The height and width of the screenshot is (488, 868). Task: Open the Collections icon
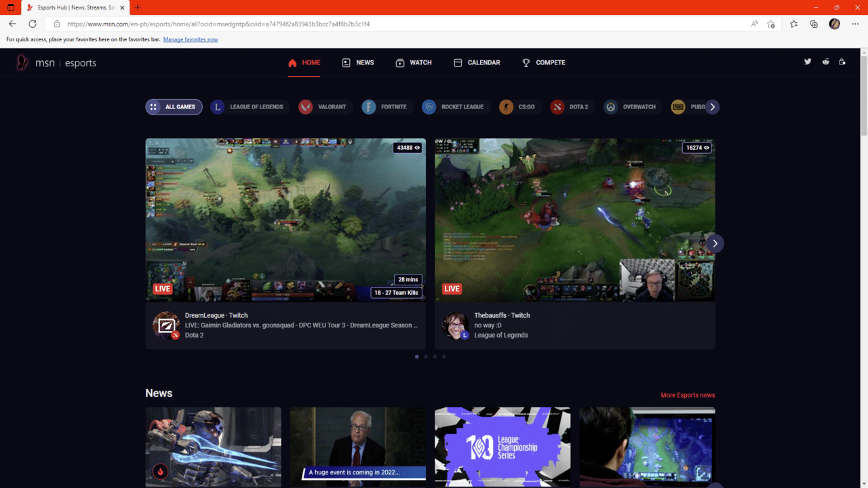(814, 24)
